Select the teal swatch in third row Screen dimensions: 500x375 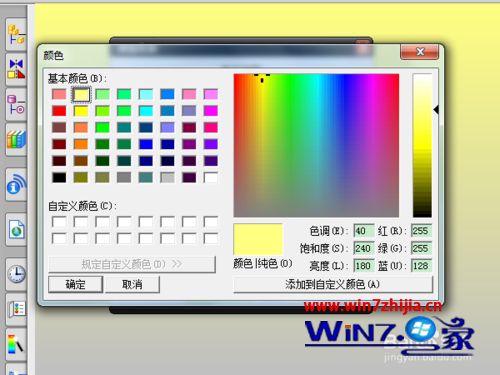click(x=124, y=127)
